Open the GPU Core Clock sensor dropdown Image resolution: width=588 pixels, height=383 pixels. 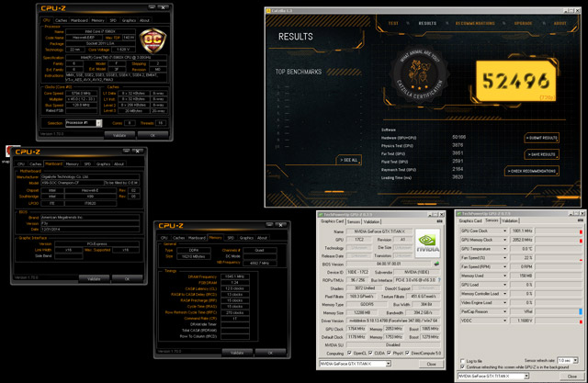505,231
